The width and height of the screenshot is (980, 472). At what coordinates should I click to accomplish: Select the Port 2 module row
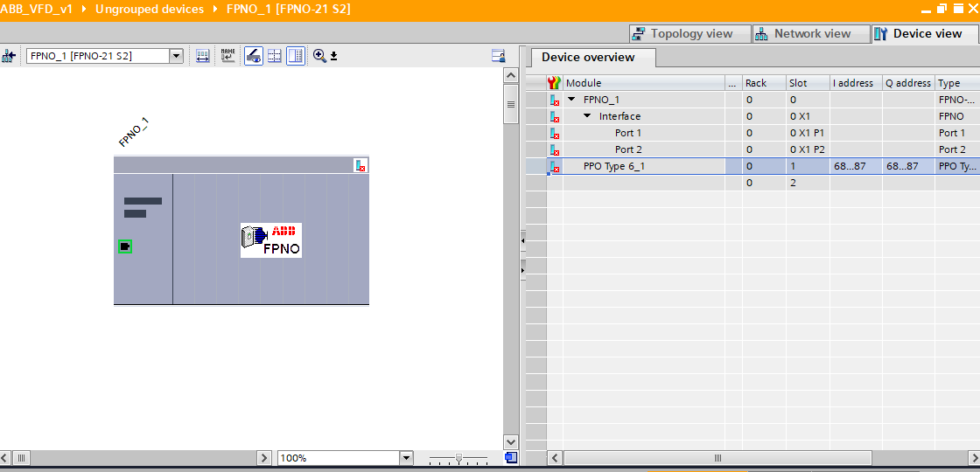[628, 149]
